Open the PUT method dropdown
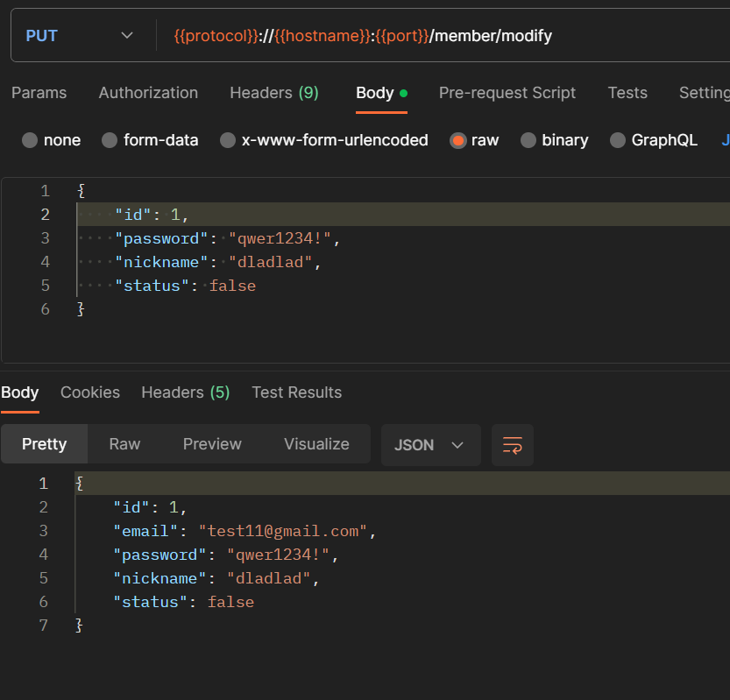Screen dimensions: 730x700 [79, 36]
